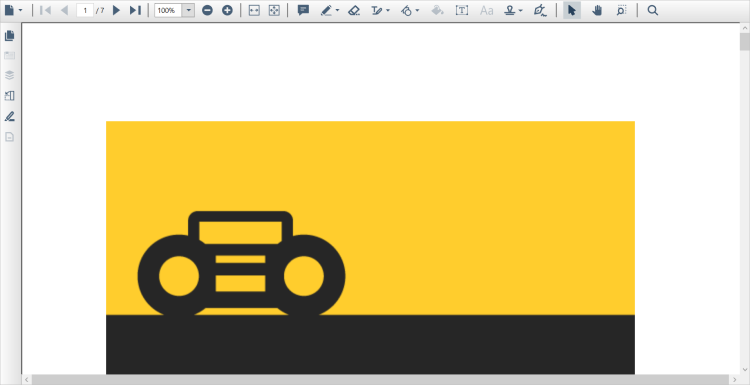Open the stamp tool dropdown arrow
Image resolution: width=750 pixels, height=385 pixels.
(x=521, y=11)
